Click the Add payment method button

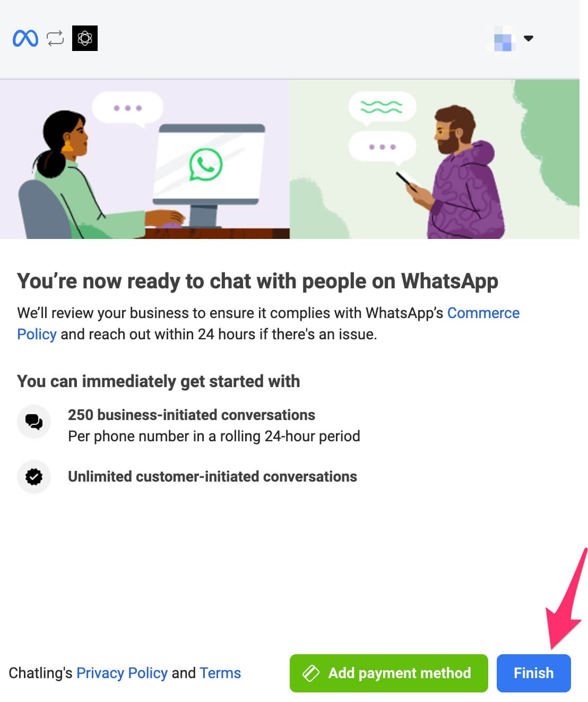point(389,673)
